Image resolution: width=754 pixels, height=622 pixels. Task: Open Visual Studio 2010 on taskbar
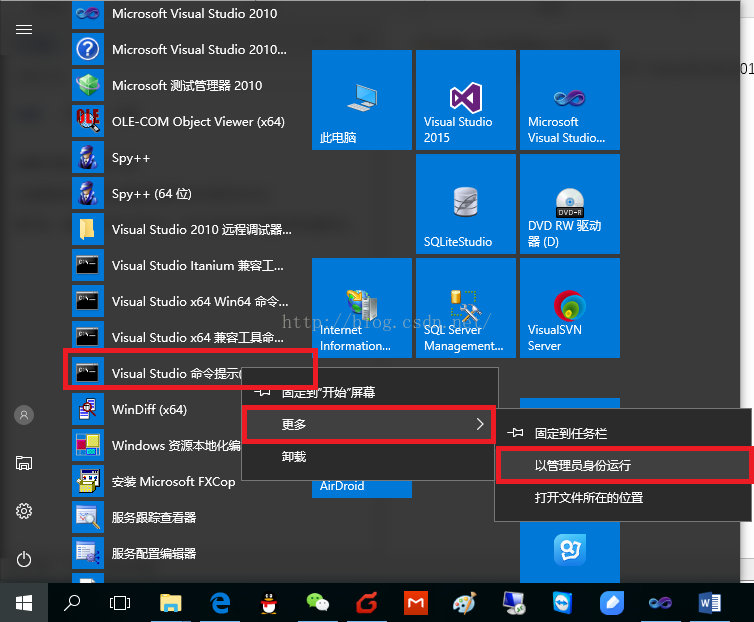click(660, 603)
